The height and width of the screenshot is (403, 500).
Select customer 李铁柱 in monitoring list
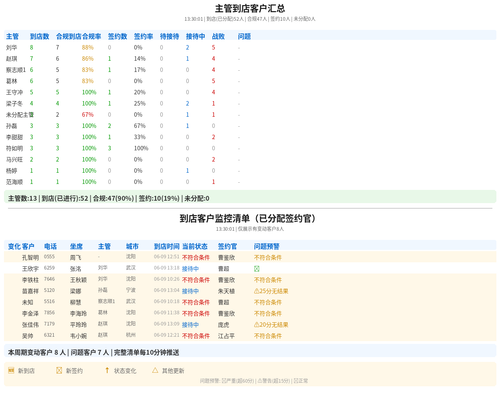click(30, 280)
